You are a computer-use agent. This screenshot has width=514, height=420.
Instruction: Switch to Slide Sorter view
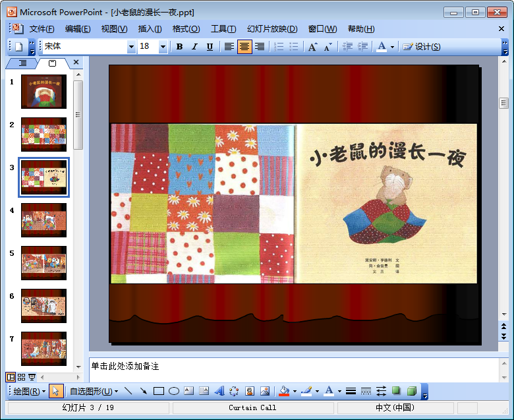tap(21, 377)
